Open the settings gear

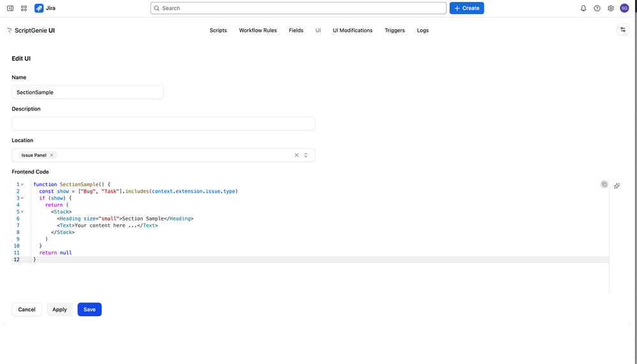(x=611, y=8)
